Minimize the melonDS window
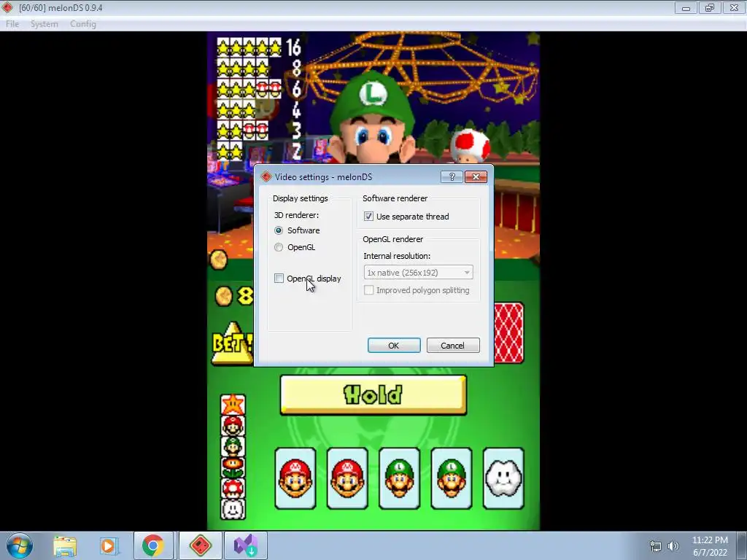 686,7
